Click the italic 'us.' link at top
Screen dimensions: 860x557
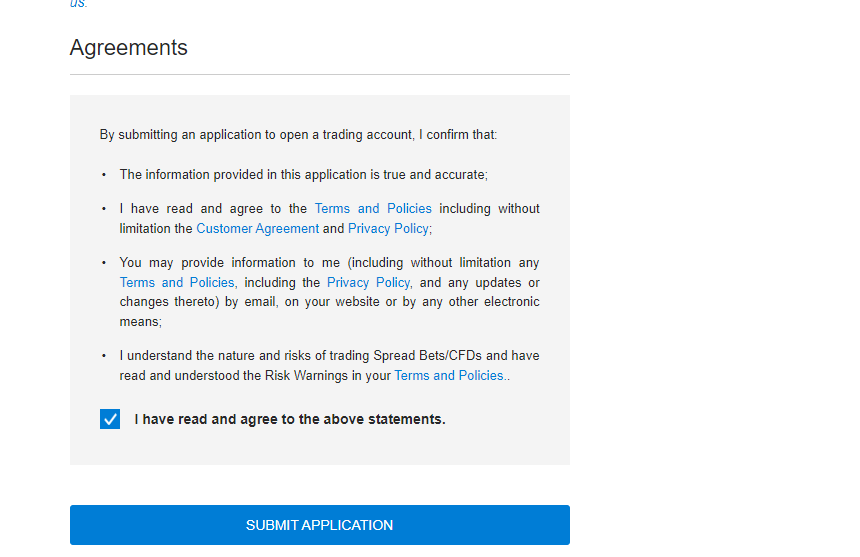pos(78,4)
